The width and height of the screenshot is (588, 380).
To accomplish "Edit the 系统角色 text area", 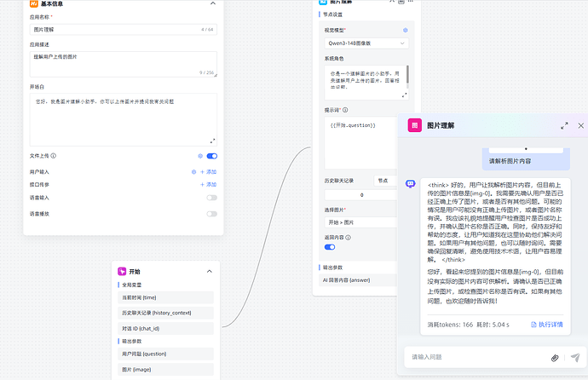I will pyautogui.click(x=365, y=83).
